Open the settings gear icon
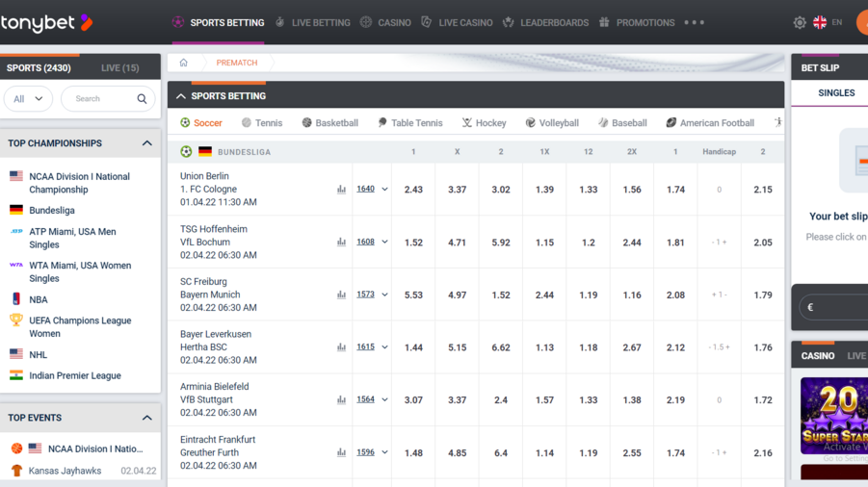 799,22
